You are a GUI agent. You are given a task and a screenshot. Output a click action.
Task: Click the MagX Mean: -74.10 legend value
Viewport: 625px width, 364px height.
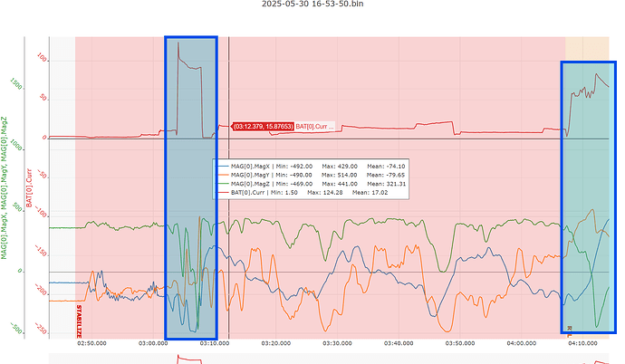pos(386,166)
